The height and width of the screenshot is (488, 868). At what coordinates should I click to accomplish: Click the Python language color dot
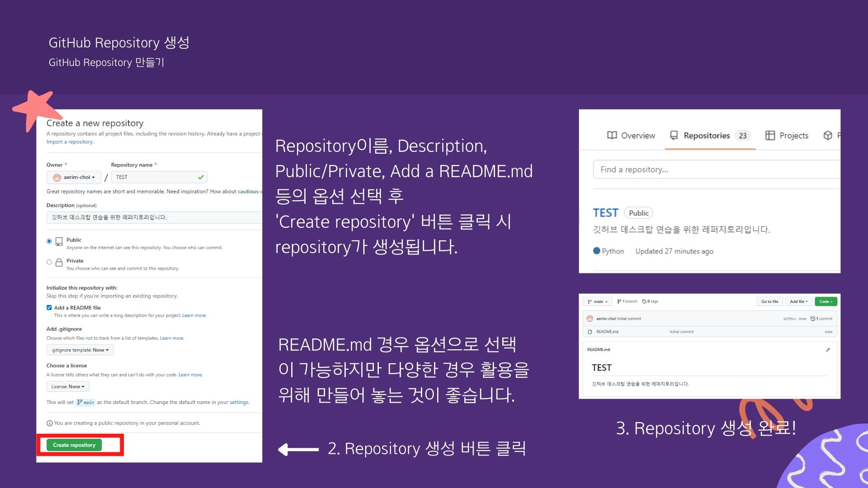pyautogui.click(x=597, y=251)
